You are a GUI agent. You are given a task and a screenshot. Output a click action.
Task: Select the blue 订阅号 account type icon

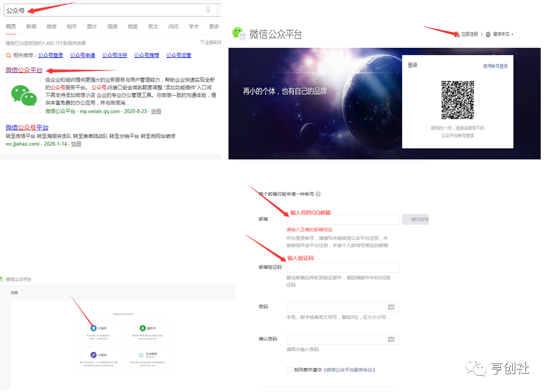94,328
